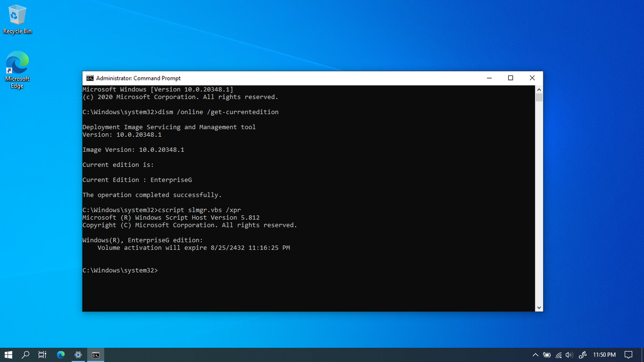Click '(c) 2020 Microsoft Corporation' copyright line
Screen dimensions: 644x362
coord(181,97)
